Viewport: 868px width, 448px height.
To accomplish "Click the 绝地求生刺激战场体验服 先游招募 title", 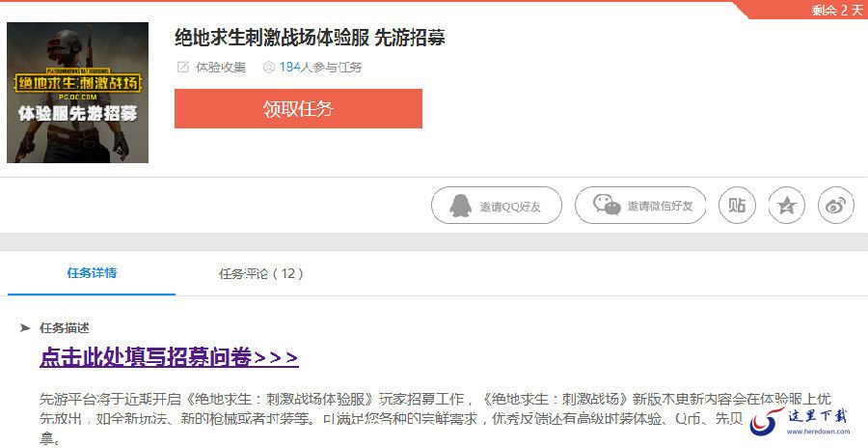I will [x=310, y=37].
